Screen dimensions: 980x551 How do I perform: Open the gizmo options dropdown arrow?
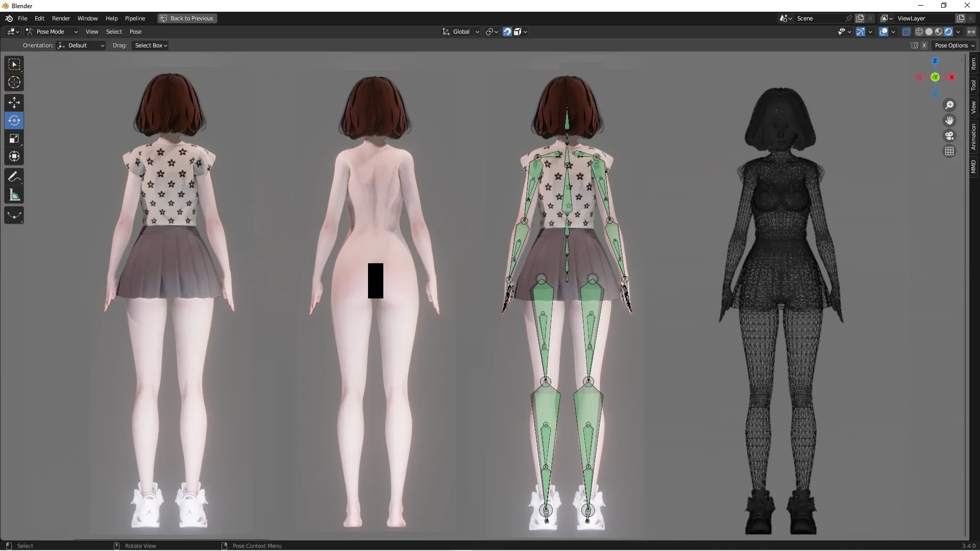coord(870,32)
